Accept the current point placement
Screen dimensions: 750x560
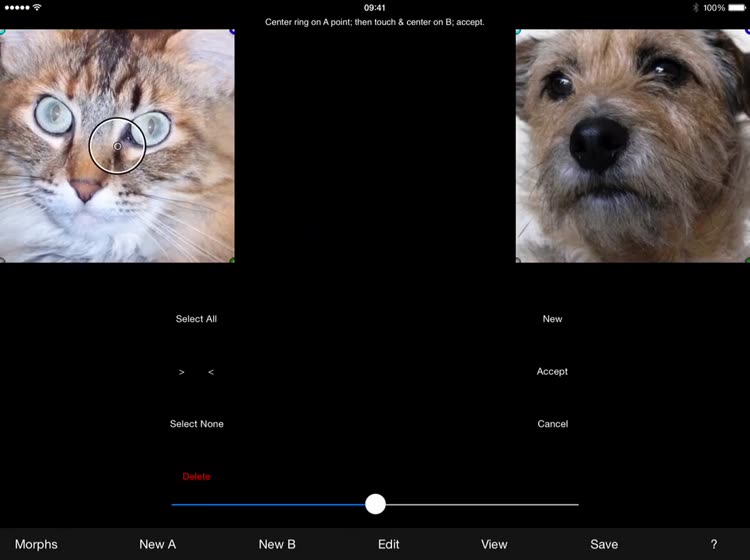(x=552, y=371)
